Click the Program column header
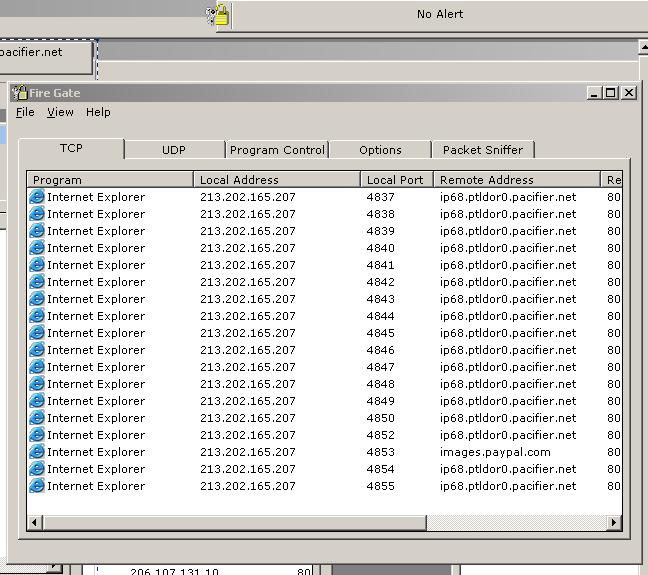This screenshot has width=648, height=575. (x=110, y=180)
